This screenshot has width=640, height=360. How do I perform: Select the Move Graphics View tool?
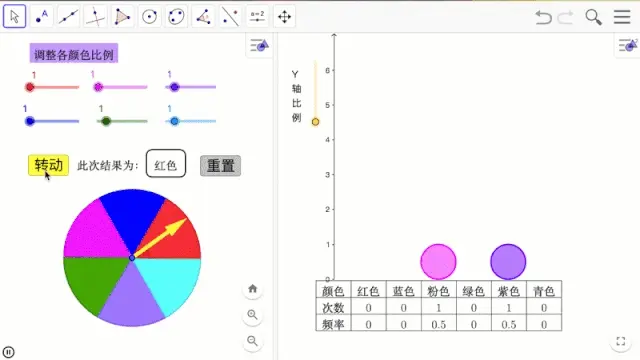point(284,16)
